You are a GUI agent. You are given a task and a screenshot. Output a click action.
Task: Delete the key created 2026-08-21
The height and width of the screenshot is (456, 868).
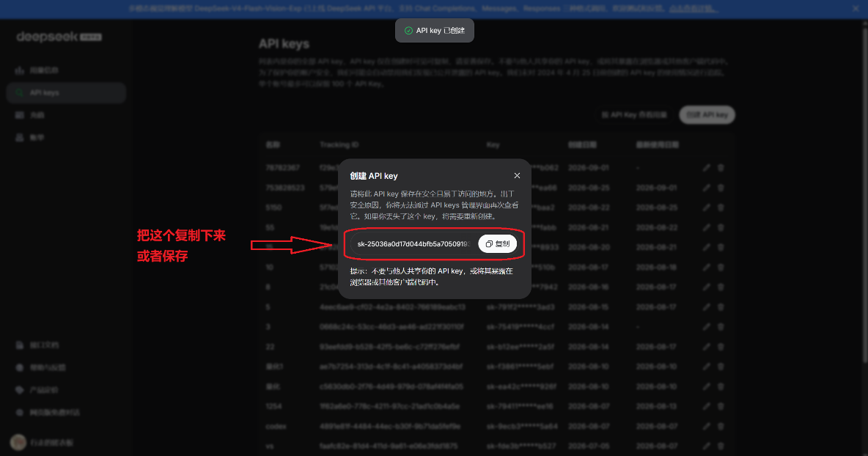coord(721,227)
